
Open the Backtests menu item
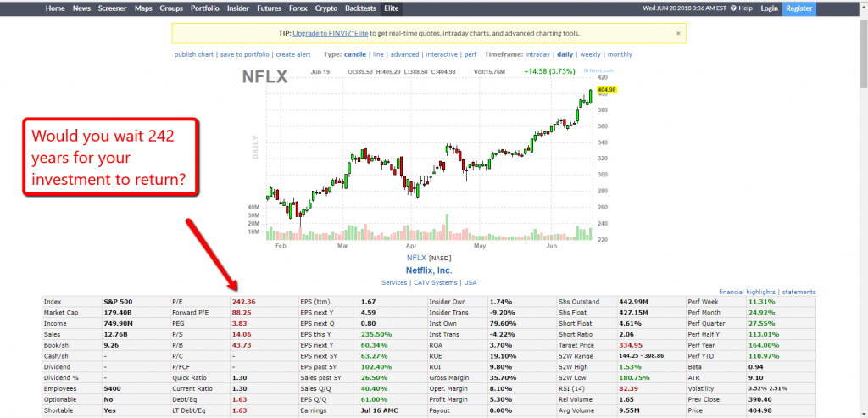pos(360,8)
